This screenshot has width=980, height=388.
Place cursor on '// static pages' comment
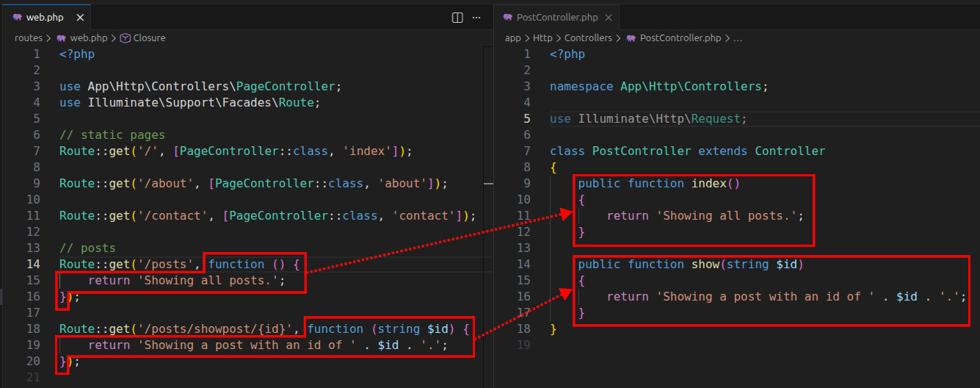[112, 134]
